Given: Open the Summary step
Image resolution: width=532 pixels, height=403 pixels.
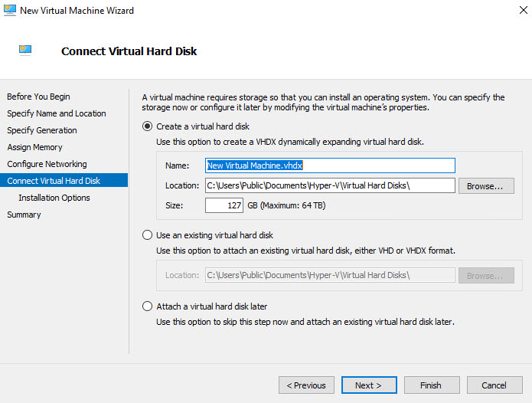Looking at the screenshot, I should click(24, 215).
